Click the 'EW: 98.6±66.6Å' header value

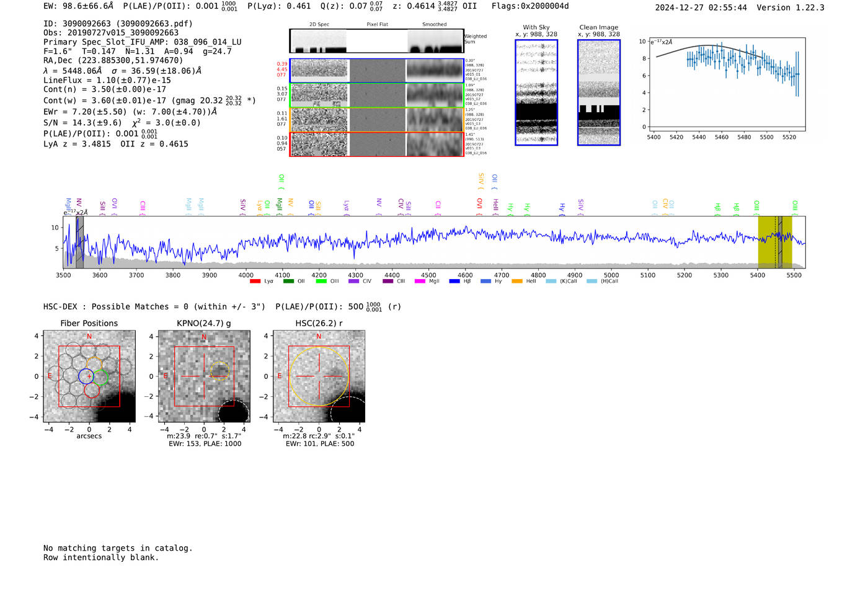79,6
